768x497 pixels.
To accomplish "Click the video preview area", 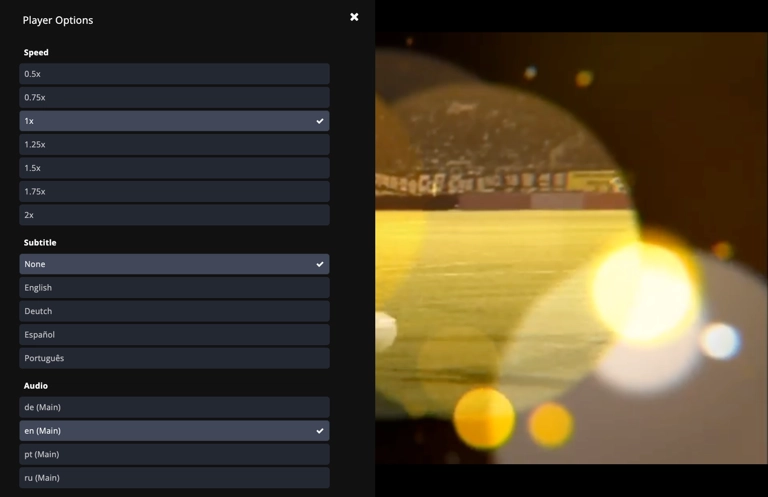I will coord(572,248).
